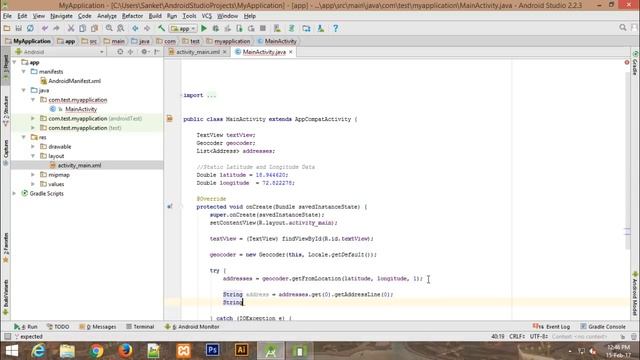Run the app with green play icon

(204, 28)
